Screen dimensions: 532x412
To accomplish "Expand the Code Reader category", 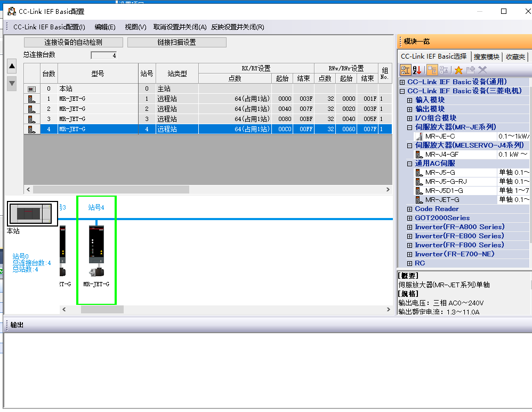I will coord(410,209).
